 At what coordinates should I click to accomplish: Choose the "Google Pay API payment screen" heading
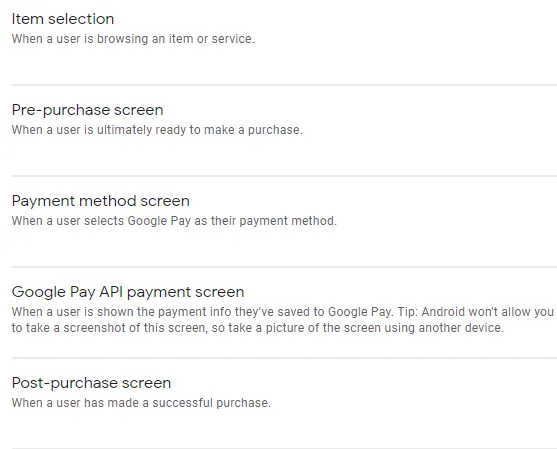click(x=128, y=292)
